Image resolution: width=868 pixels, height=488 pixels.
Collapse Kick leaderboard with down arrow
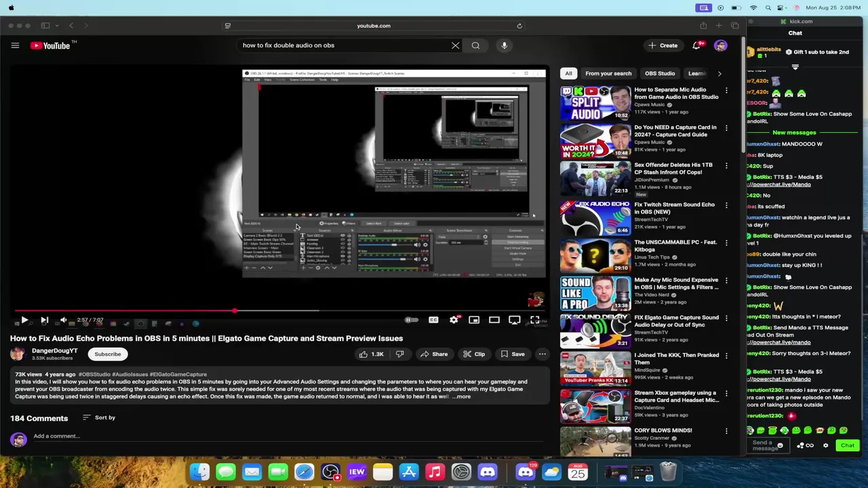click(795, 67)
